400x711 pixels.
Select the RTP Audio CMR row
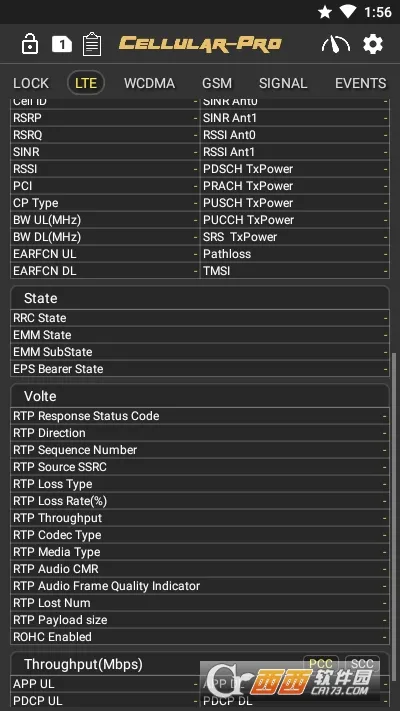pos(200,569)
